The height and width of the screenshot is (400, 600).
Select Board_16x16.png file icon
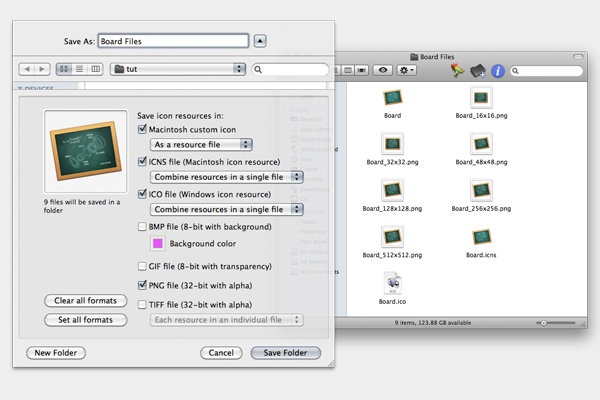click(x=481, y=98)
